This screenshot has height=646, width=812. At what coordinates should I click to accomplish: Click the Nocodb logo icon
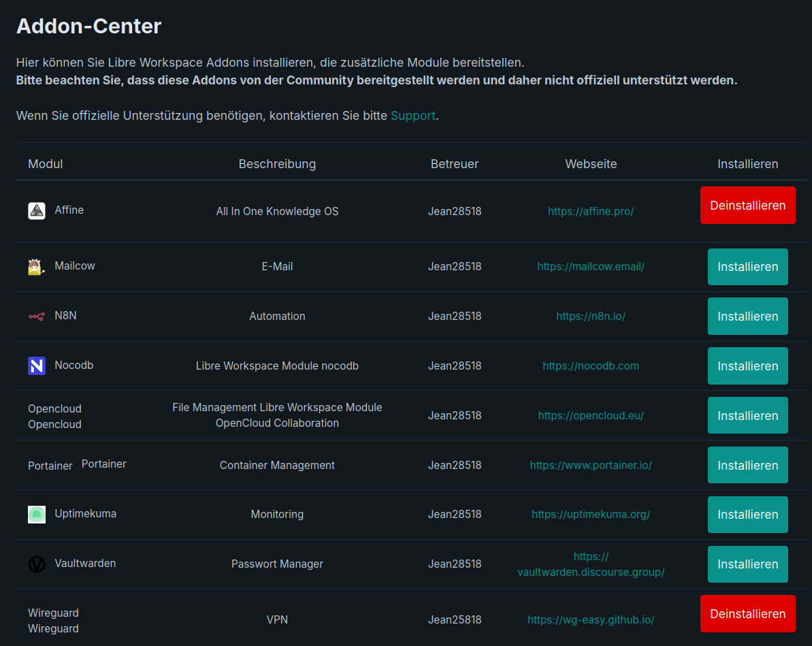point(37,366)
